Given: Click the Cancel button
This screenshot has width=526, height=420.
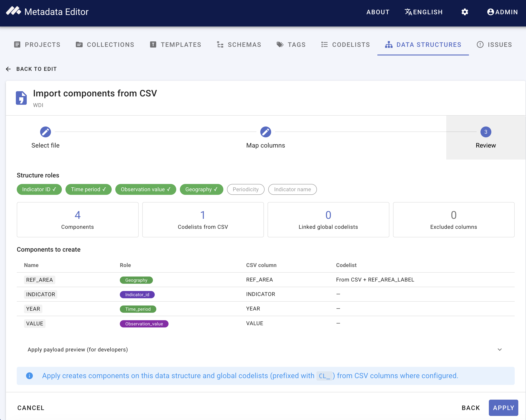Looking at the screenshot, I should (31, 408).
